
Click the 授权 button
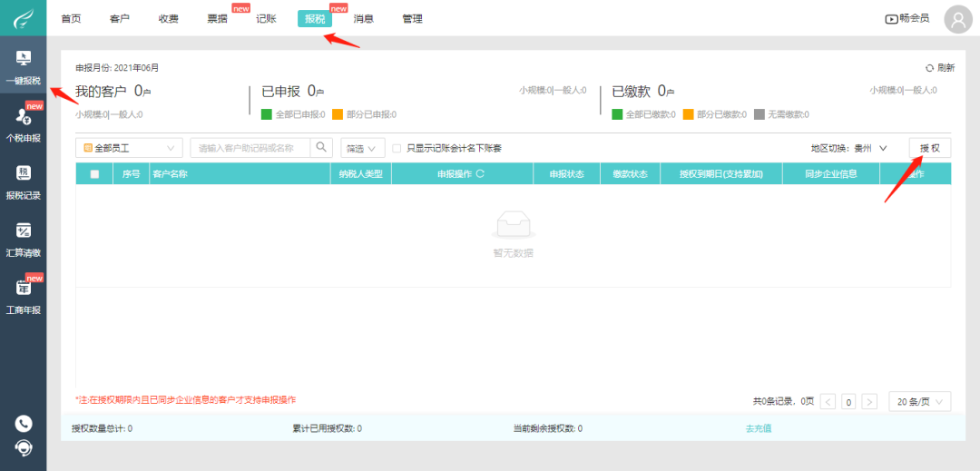coord(930,148)
